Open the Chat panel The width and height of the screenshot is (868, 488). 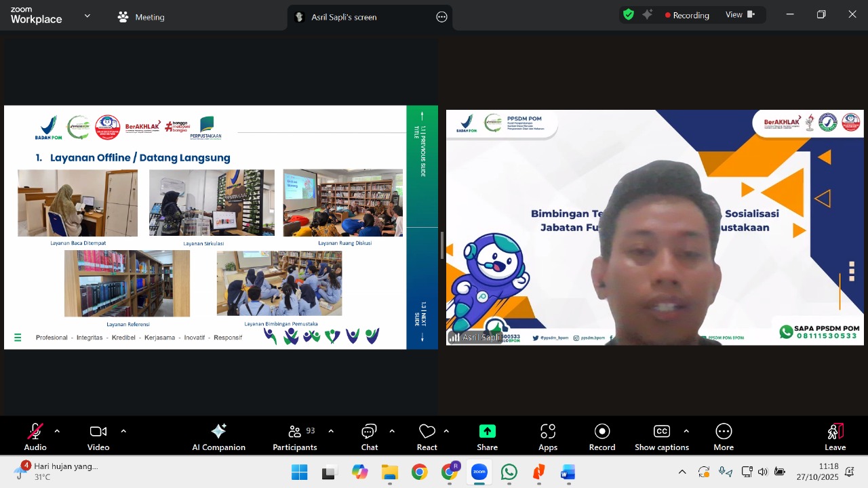click(x=369, y=436)
